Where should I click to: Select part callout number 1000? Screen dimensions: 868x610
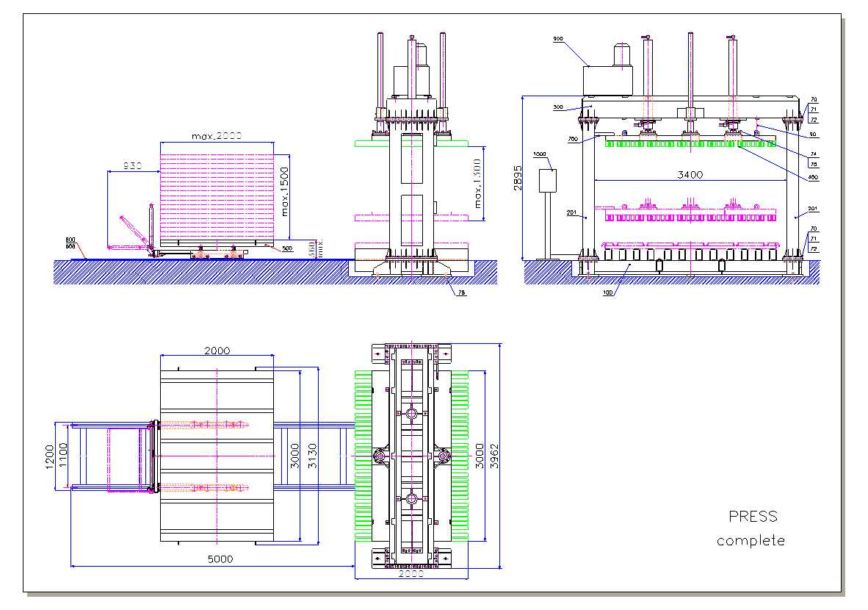(540, 154)
